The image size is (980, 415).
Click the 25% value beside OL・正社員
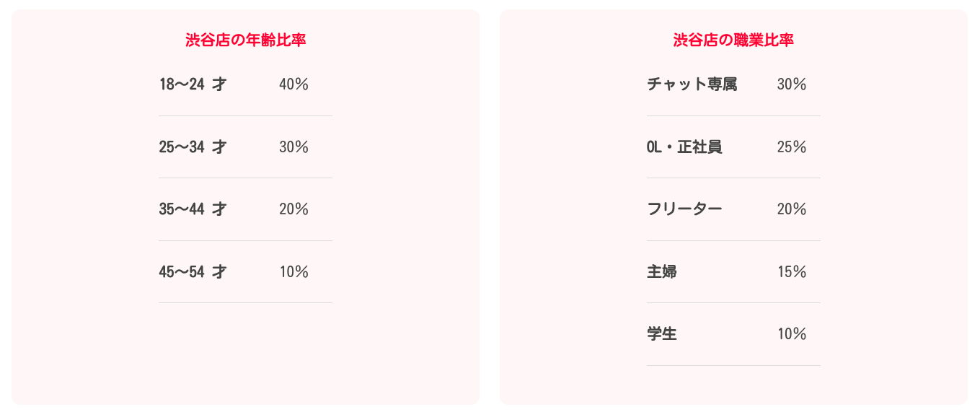[x=791, y=147]
